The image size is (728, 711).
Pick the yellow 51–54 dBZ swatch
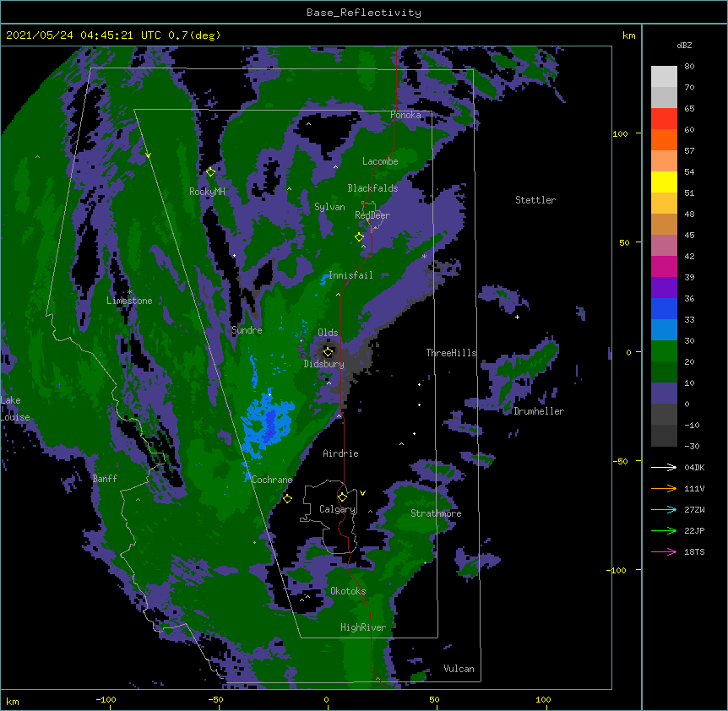click(x=664, y=182)
